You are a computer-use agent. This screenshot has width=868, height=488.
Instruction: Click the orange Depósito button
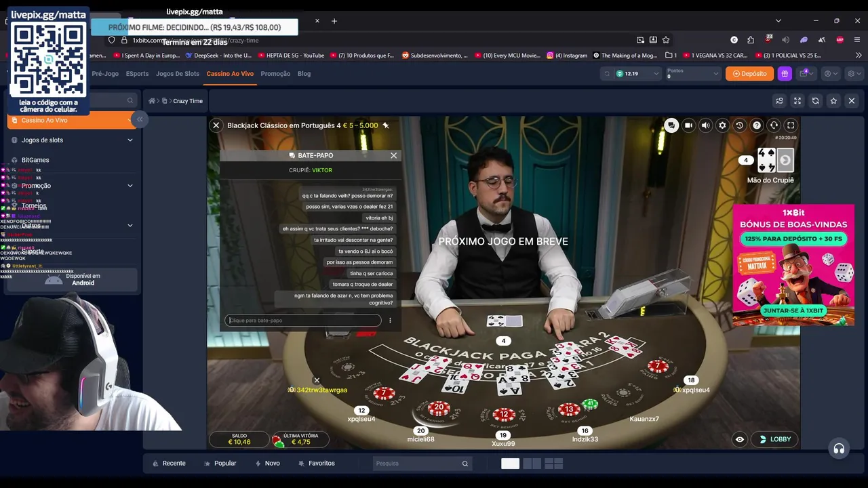click(749, 73)
